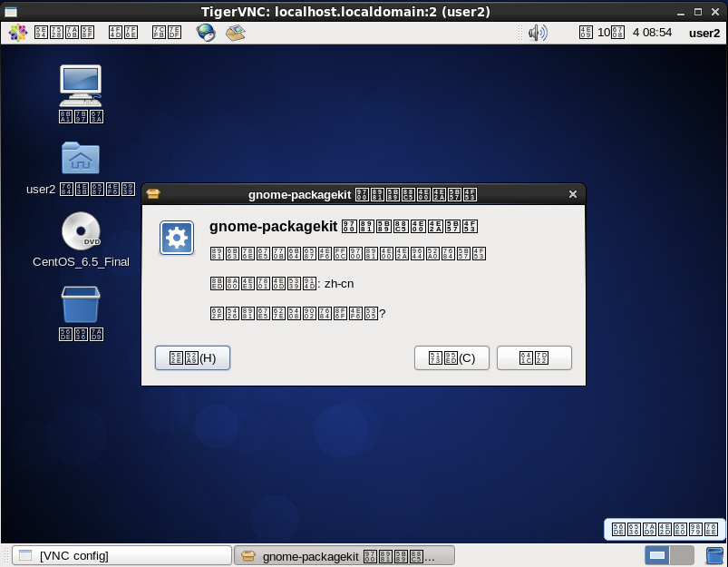This screenshot has width=728, height=567.
Task: Open the clock showing 08:54
Action: click(x=626, y=33)
